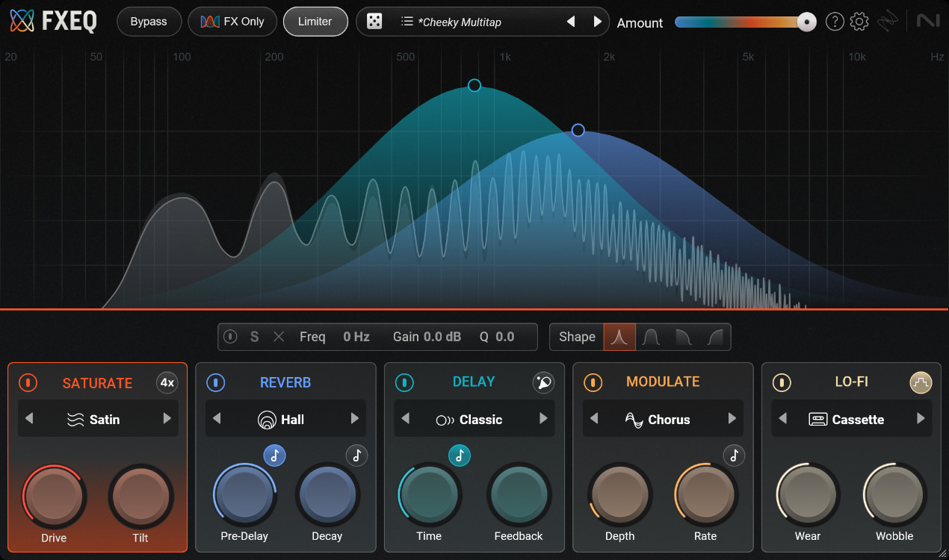Enable FX Only mode
This screenshot has width=949, height=560.
point(232,22)
